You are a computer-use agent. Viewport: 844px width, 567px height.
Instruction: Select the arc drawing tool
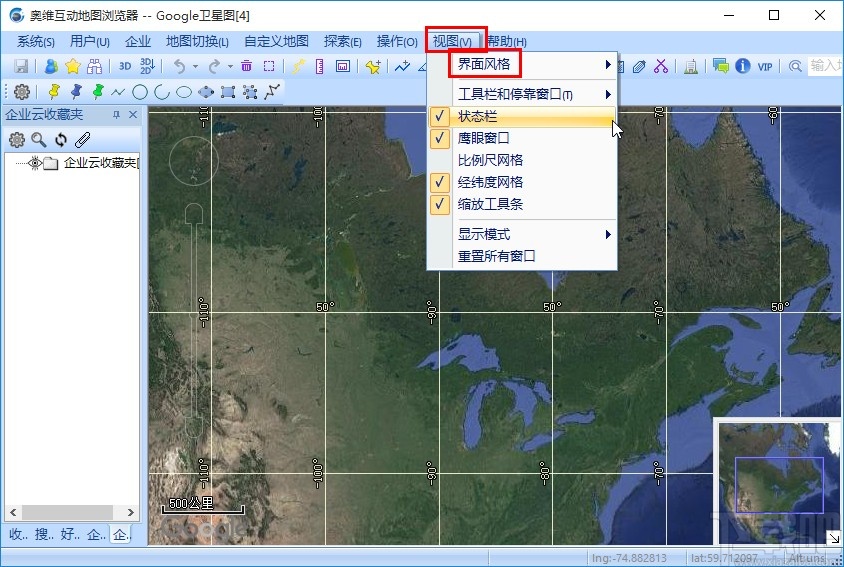(x=162, y=92)
